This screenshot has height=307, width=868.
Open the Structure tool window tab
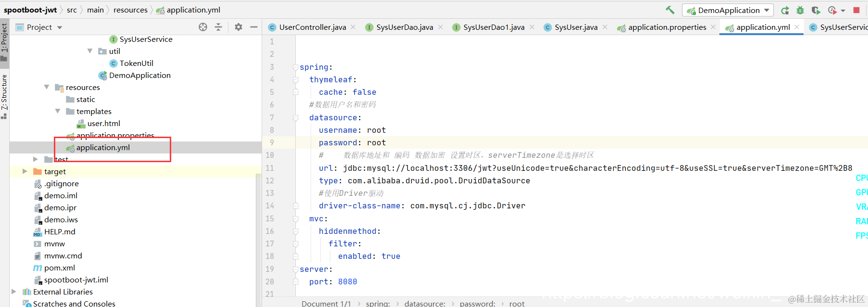coord(4,96)
